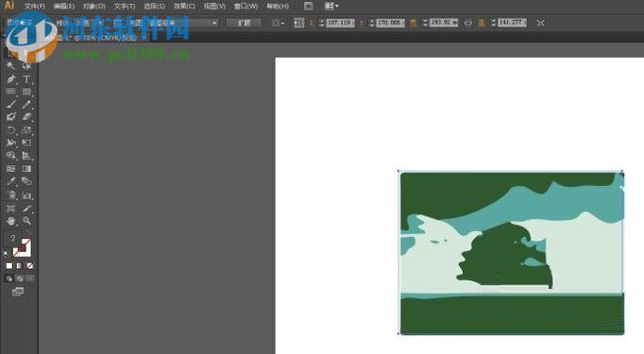Select the Blend tool

tap(26, 181)
